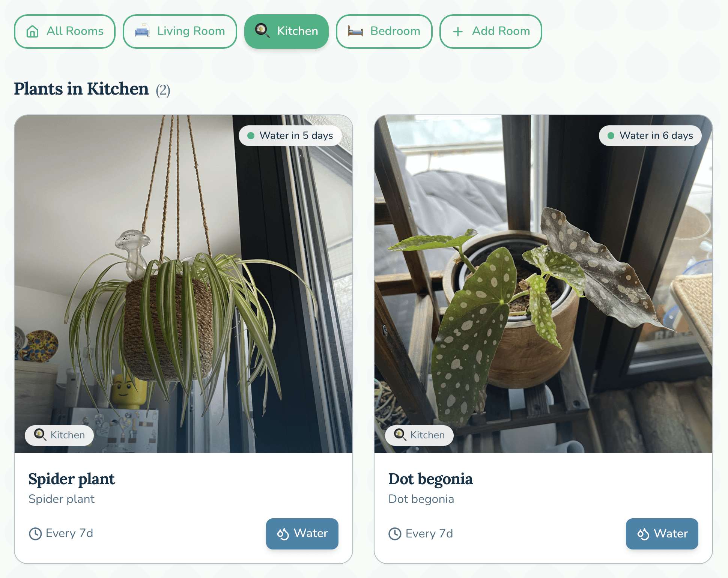This screenshot has height=578, width=728.
Task: Click the clock icon under Dot begonia
Action: coord(395,534)
